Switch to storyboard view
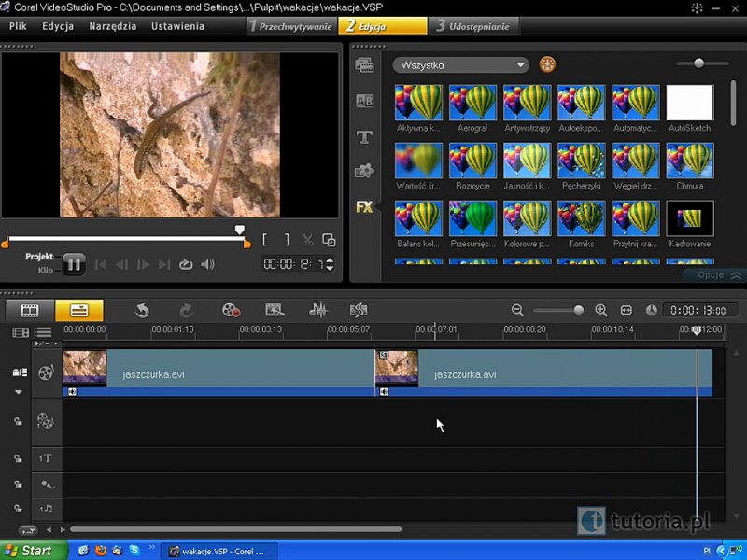Viewport: 747px width, 560px height. (x=30, y=310)
